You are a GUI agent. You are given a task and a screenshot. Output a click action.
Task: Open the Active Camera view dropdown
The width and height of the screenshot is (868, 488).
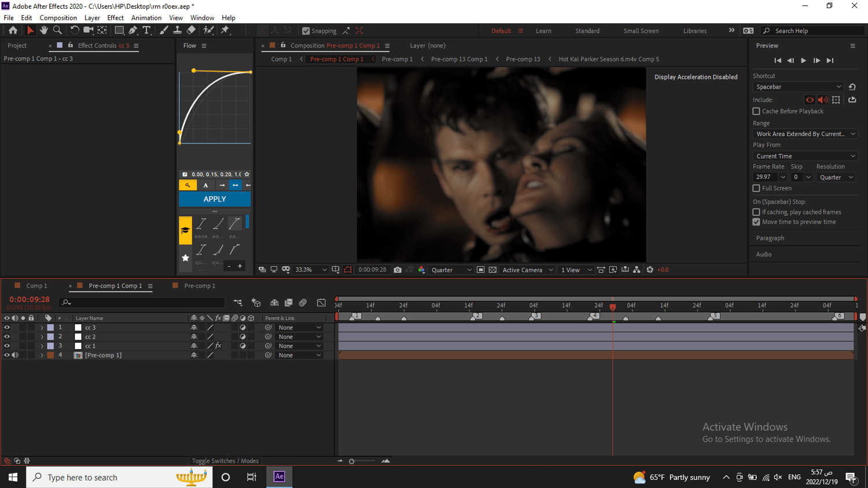tap(528, 270)
